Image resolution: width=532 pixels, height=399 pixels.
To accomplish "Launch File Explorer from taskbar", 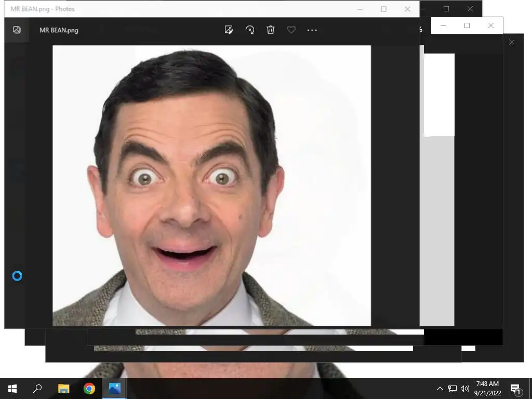I will pos(63,389).
